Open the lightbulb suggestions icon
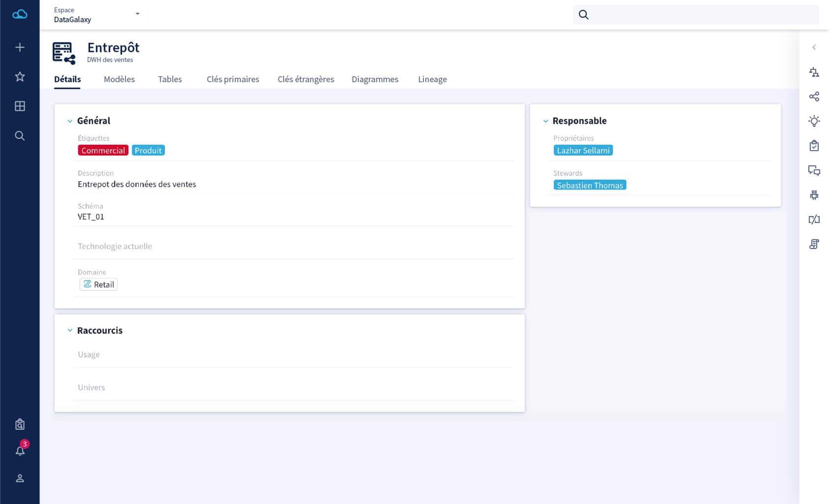Screen dimensions: 829x504 [x=814, y=121]
